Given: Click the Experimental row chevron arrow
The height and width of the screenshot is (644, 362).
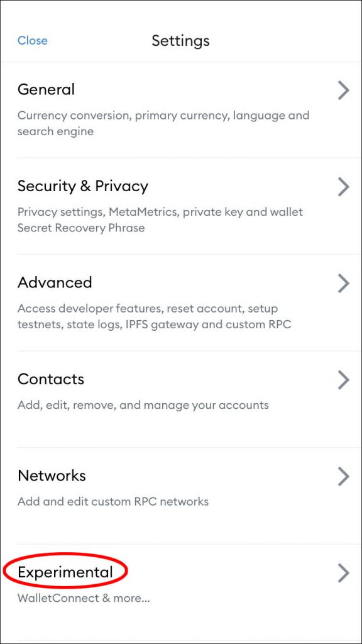Looking at the screenshot, I should [x=344, y=573].
